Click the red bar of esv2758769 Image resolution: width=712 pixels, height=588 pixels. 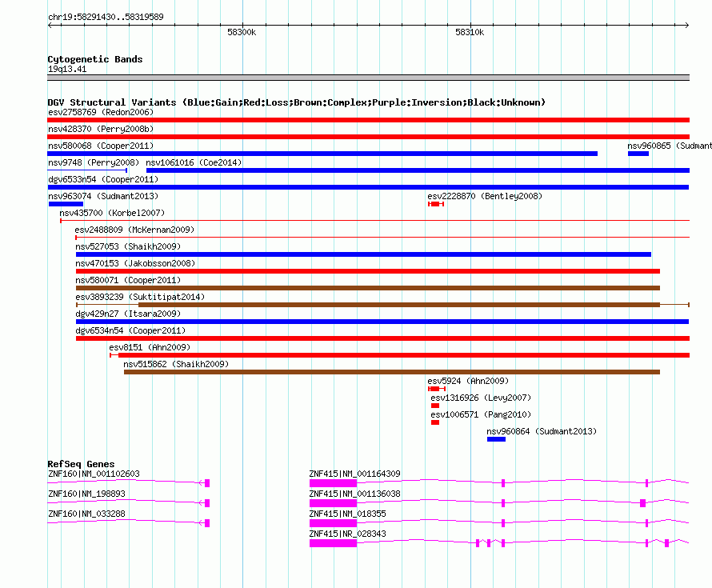tap(368, 120)
